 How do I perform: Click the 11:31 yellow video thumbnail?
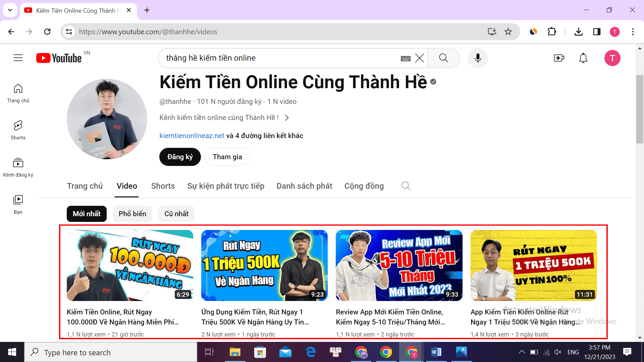pyautogui.click(x=534, y=265)
